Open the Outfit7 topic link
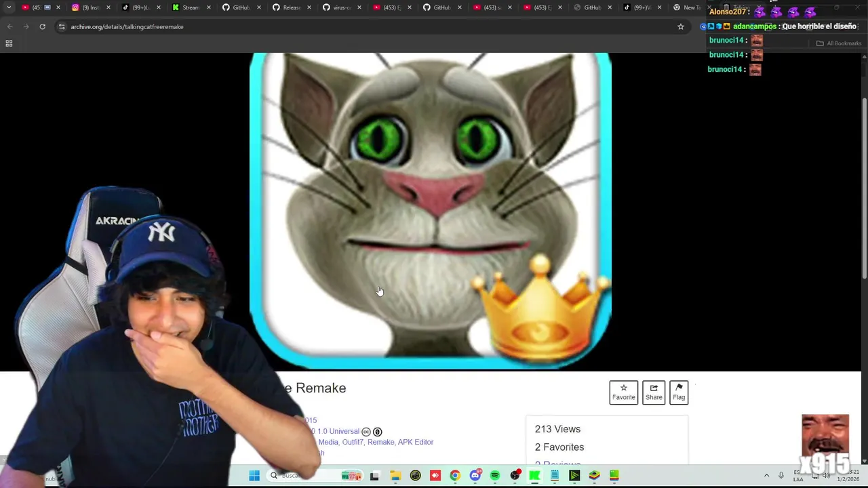 point(353,442)
